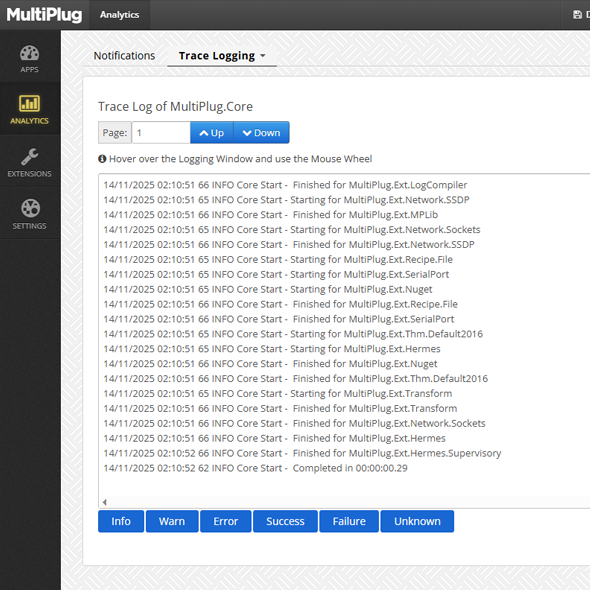The image size is (590, 590).
Task: Select 'Finished for MultiPlug.Ext.Thm.Default2016' log line
Action: tap(295, 379)
